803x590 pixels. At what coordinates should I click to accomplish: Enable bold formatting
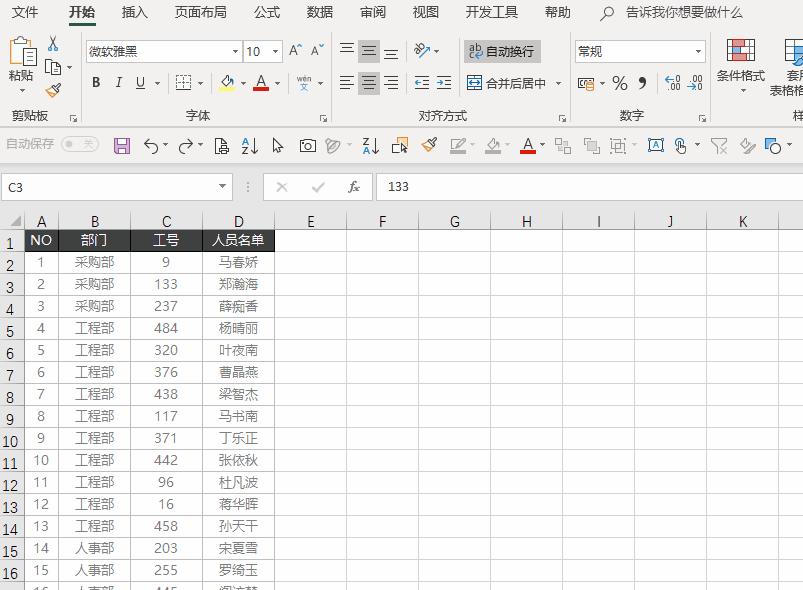click(x=95, y=83)
